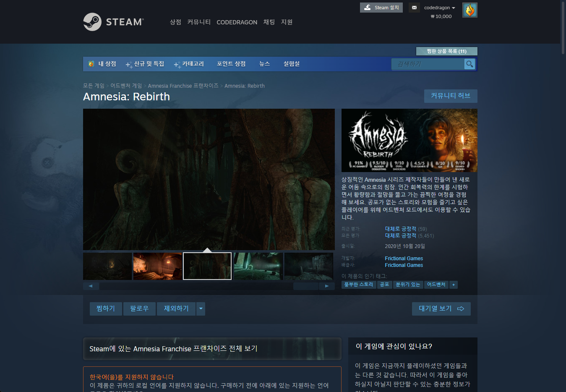Click the screenshot strip scrollbar handle
This screenshot has width=566, height=392.
click(x=306, y=286)
